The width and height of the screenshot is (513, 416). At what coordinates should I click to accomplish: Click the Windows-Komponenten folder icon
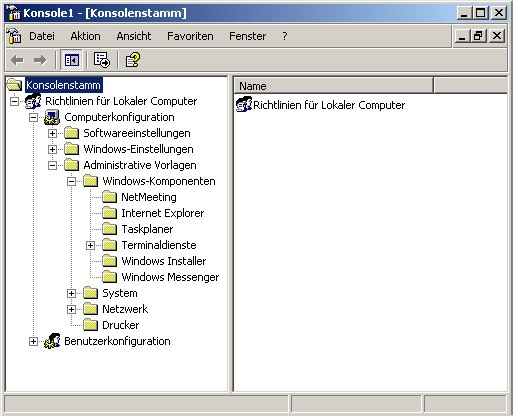(90, 181)
